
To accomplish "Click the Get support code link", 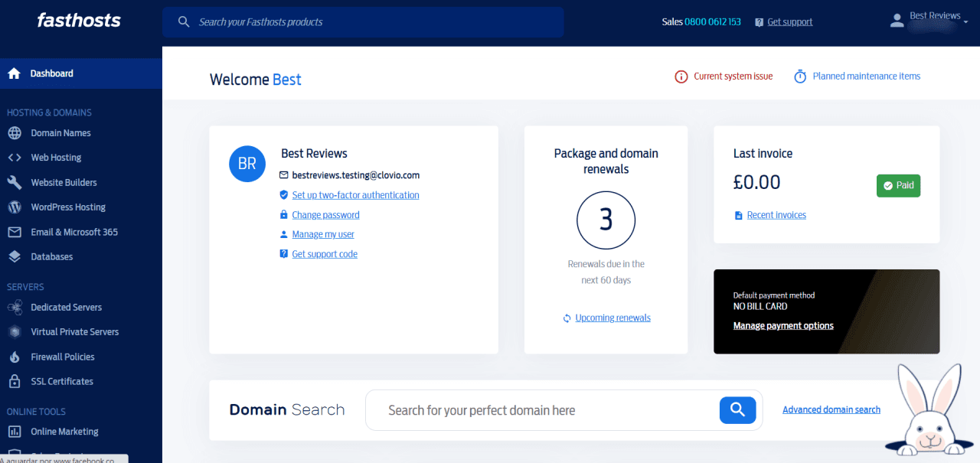I will click(325, 254).
